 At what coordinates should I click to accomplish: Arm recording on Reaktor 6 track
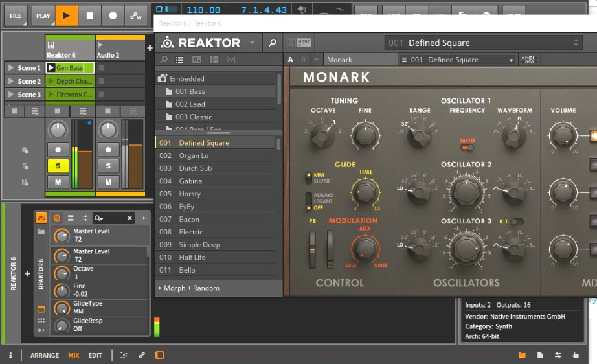click(x=58, y=150)
